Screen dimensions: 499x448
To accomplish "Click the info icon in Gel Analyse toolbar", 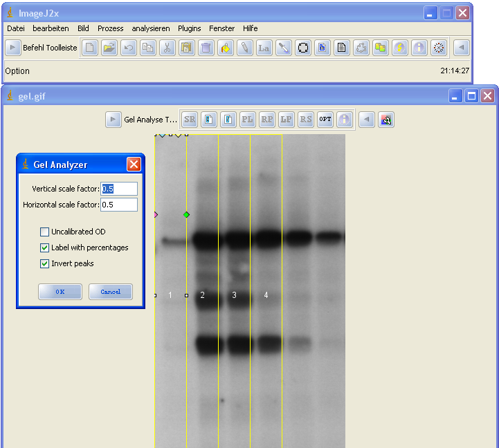I will pyautogui.click(x=345, y=120).
